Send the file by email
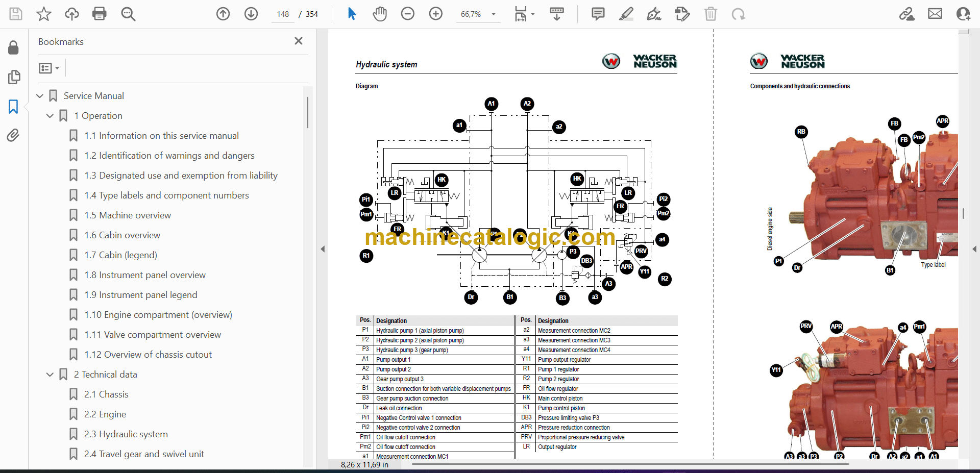This screenshot has height=473, width=980. (935, 14)
